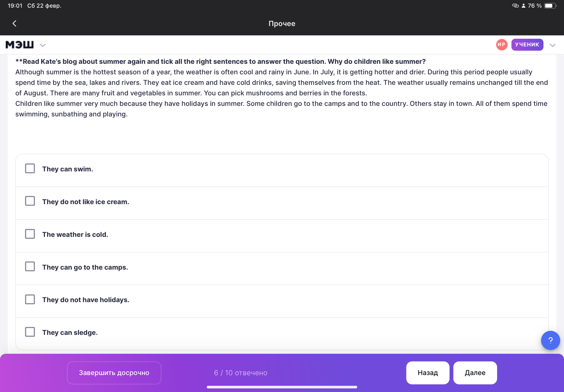Click the Назад button
Viewport: 564px width, 392px height.
[x=428, y=373]
